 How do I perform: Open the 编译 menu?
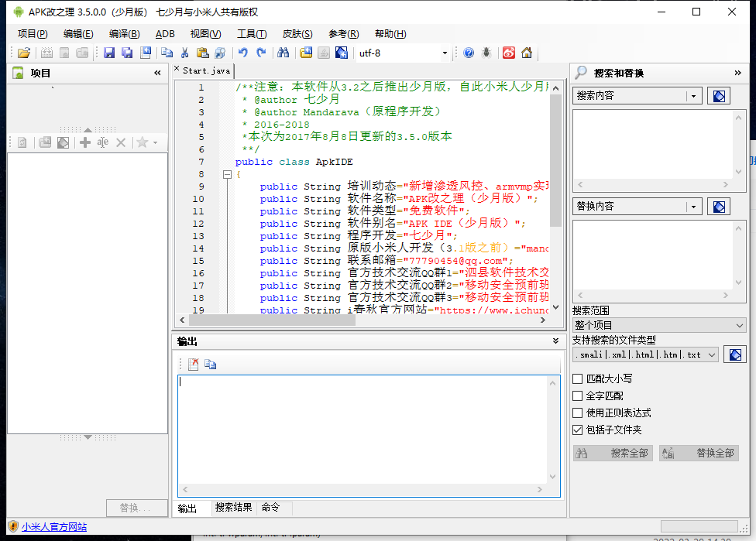coord(125,33)
